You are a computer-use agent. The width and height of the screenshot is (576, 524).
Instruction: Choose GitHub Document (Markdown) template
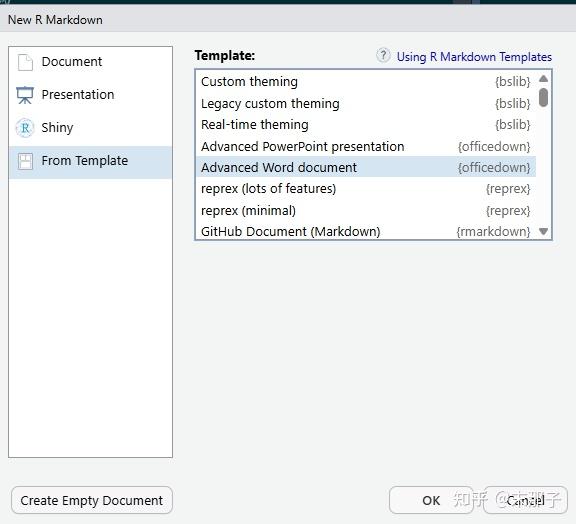coord(366,231)
